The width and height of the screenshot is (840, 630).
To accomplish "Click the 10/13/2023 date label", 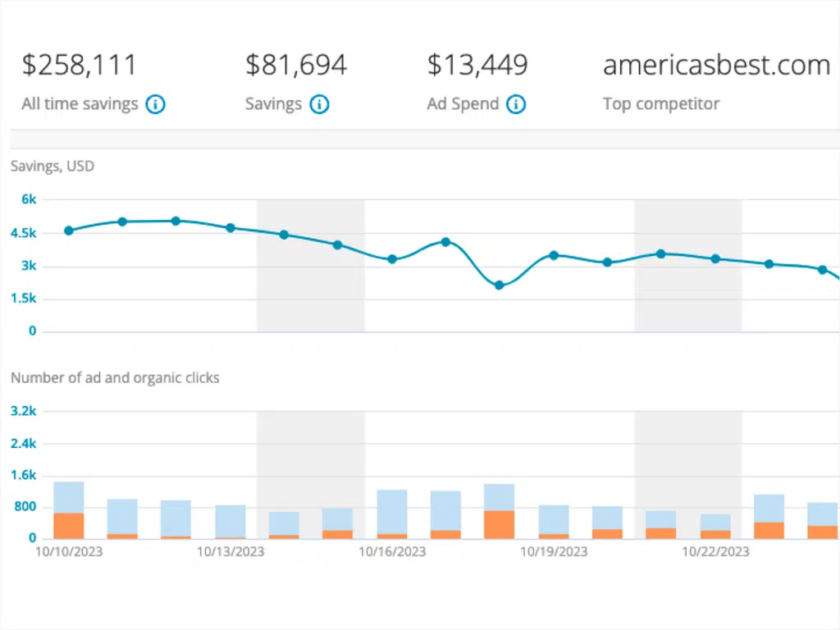I will click(231, 552).
